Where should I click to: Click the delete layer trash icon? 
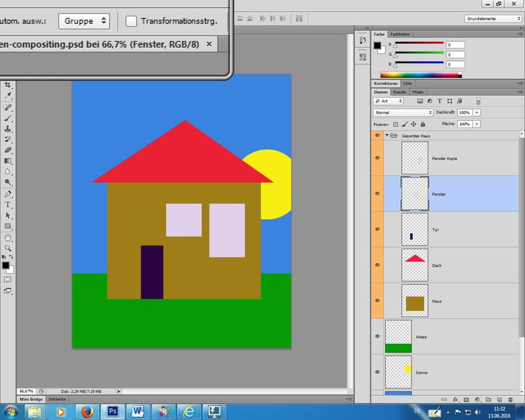click(510, 399)
